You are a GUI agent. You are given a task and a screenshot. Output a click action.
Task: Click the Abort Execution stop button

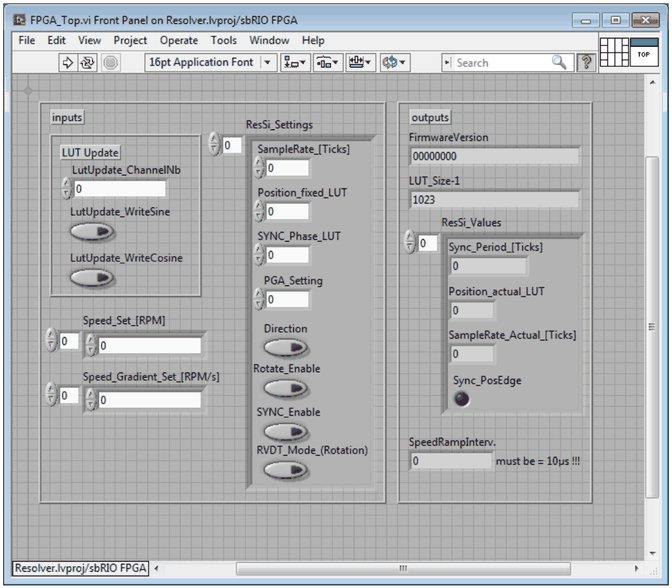111,63
